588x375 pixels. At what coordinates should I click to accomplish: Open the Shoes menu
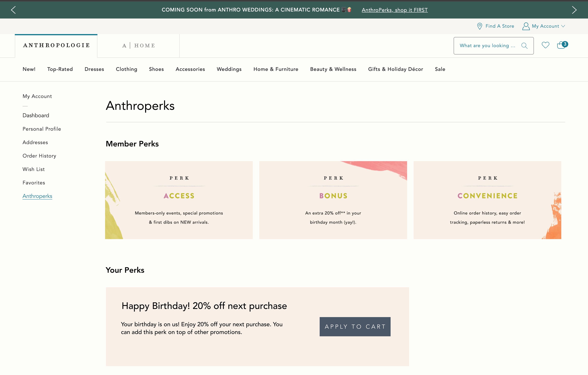[x=156, y=69]
